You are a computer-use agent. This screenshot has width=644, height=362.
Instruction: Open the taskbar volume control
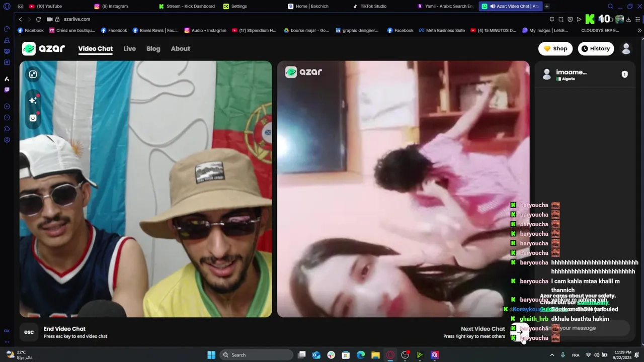(x=597, y=355)
